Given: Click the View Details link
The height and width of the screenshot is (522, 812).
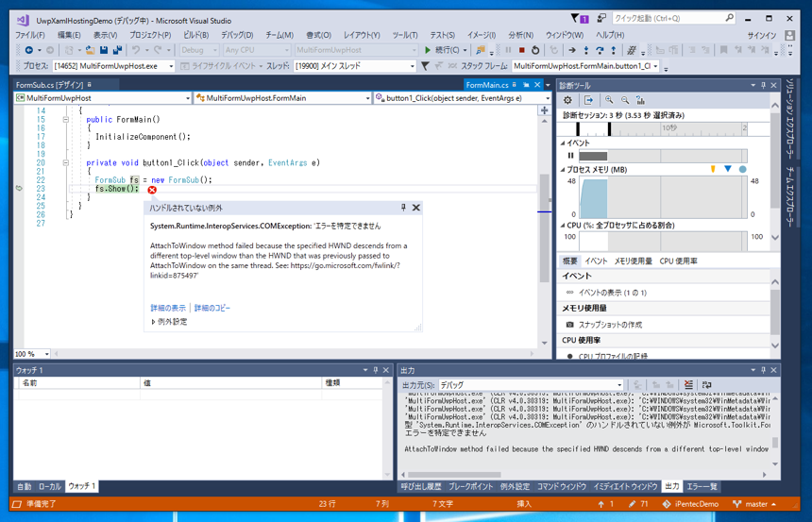Looking at the screenshot, I should tap(168, 308).
